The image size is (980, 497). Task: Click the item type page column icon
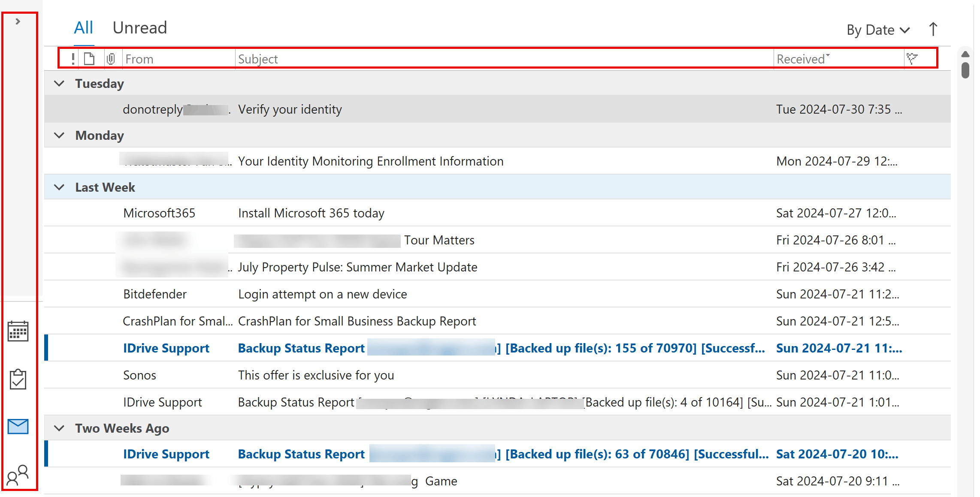pyautogui.click(x=89, y=59)
